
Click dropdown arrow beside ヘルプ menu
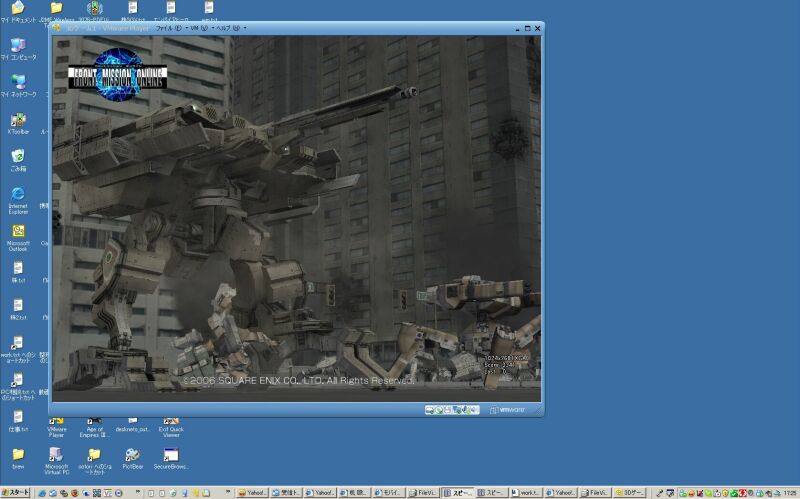click(245, 28)
